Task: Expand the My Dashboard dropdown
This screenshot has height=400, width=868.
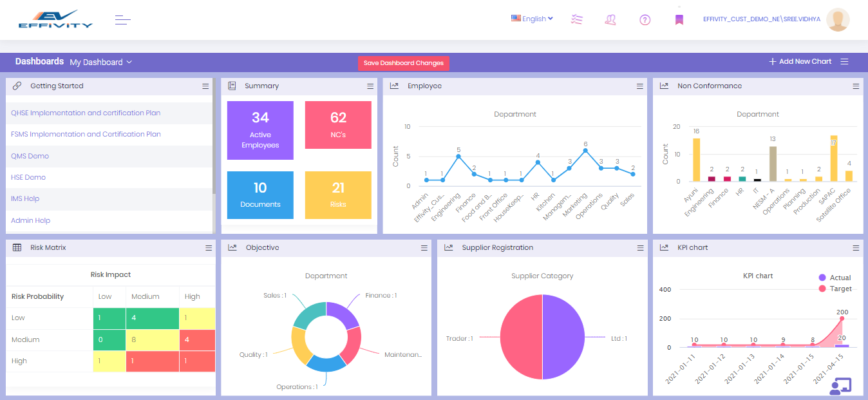Action: tap(100, 62)
